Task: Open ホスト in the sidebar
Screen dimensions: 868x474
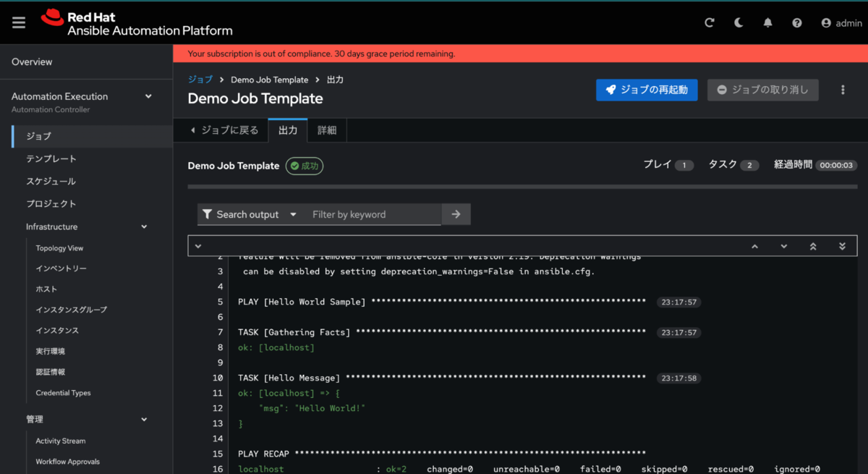Action: click(46, 289)
